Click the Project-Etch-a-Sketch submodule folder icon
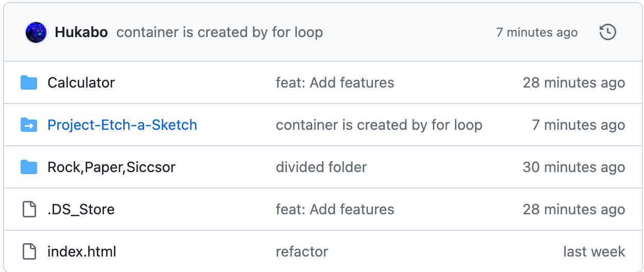 point(29,125)
